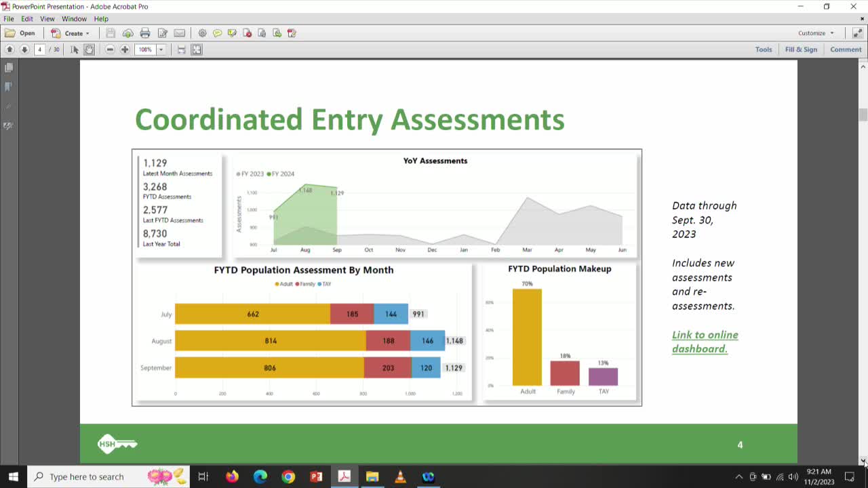Screen dimensions: 868x488
Task: Print the document using the printer icon
Action: coord(145,33)
